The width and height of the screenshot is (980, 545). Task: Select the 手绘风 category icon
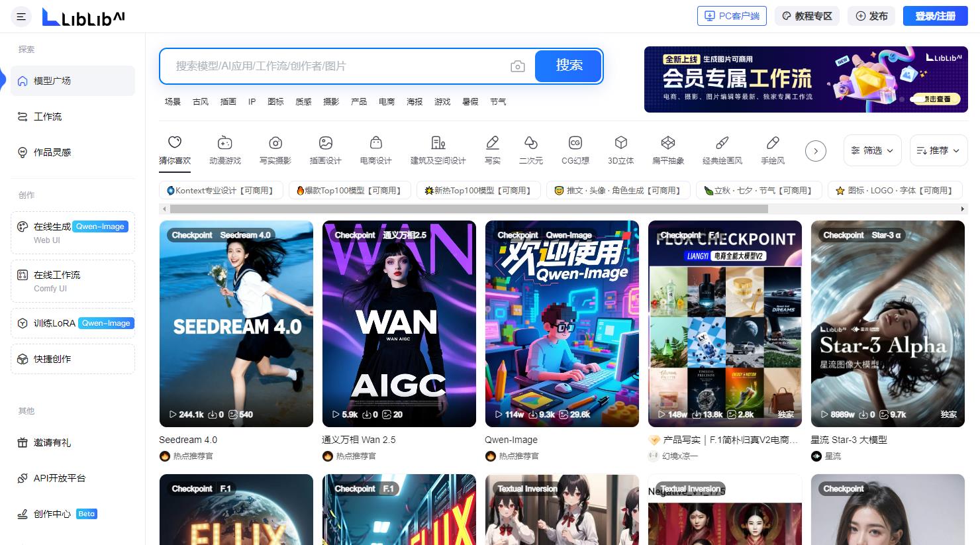coord(772,143)
